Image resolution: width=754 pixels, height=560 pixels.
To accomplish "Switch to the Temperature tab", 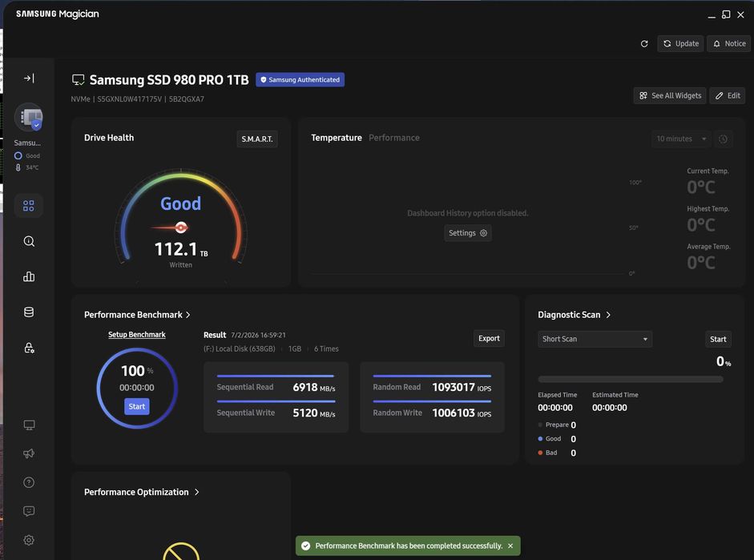I will pyautogui.click(x=336, y=138).
